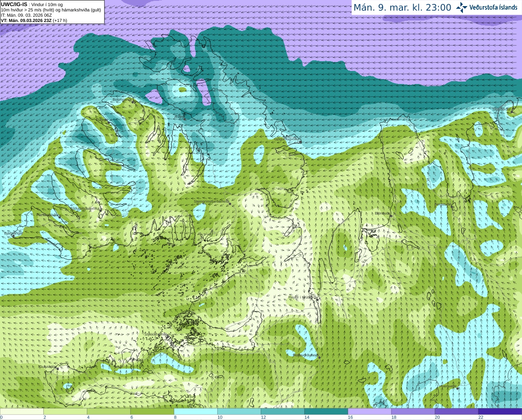Image resolution: width=522 pixels, height=420 pixels.
Task: Select the Stykkishólmur station label
Action: pos(155,334)
